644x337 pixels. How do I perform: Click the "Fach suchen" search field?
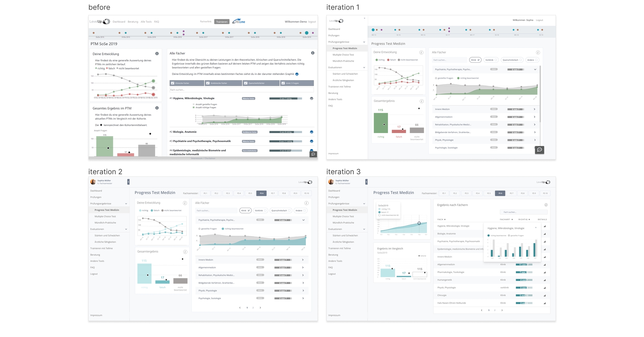216,210
